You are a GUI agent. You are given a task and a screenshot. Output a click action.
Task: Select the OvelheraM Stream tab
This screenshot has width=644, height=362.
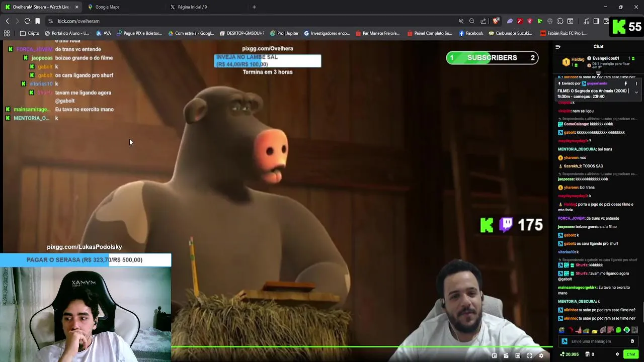(41, 7)
